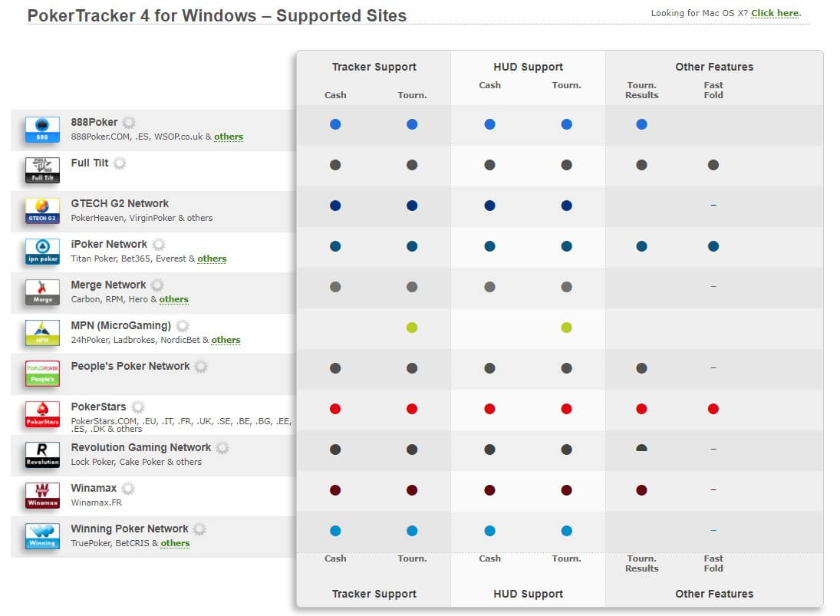Screen dimensions: 840x616
Task: Open the 'others' link under Winning Poker Network
Action: (176, 543)
